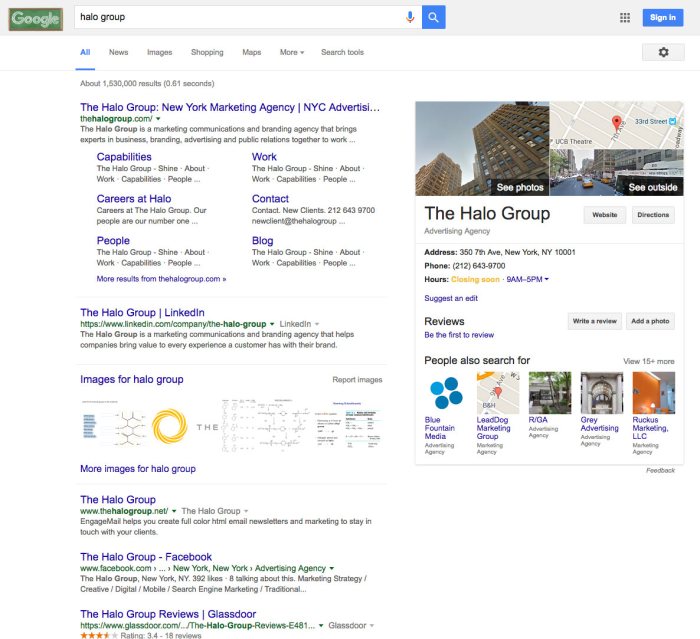Expand arrow after Facebook Advertising Agency breadcrumb

point(331,568)
